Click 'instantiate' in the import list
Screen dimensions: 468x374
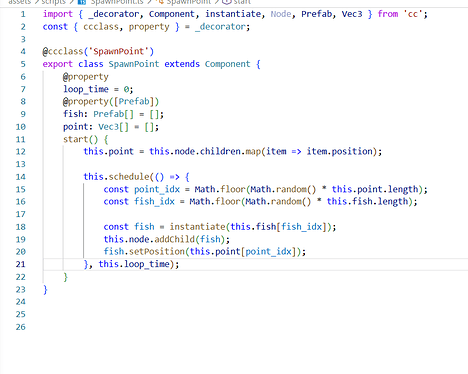point(233,14)
